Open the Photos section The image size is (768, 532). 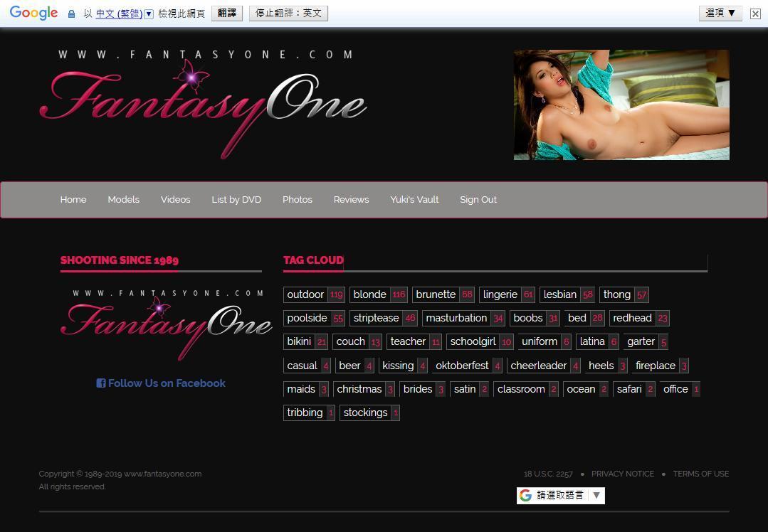(x=298, y=200)
